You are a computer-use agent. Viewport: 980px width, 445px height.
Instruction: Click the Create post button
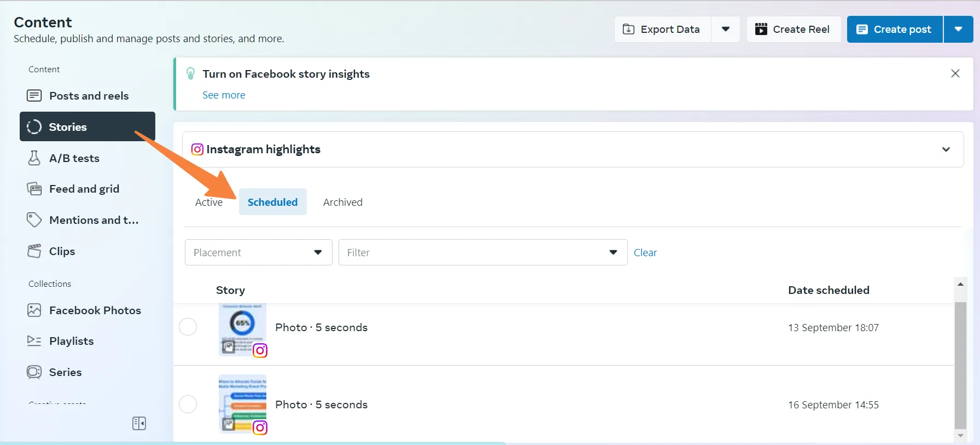click(x=895, y=29)
